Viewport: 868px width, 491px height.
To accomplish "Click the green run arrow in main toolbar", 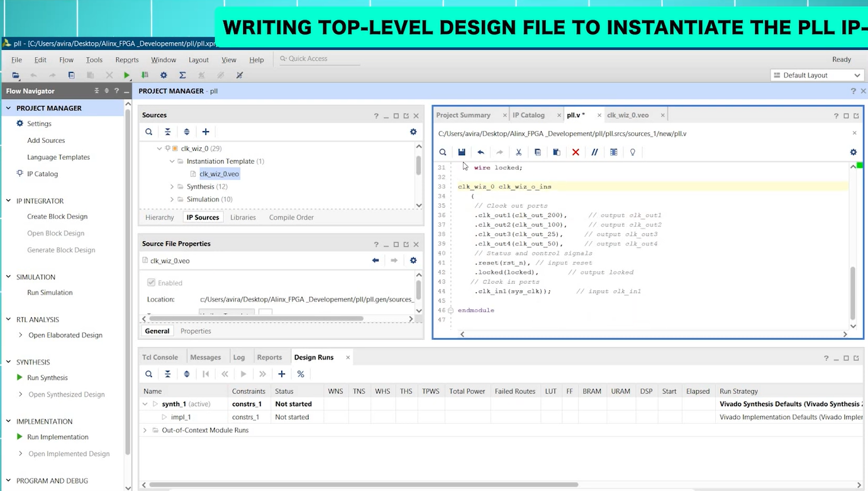I will click(x=126, y=76).
